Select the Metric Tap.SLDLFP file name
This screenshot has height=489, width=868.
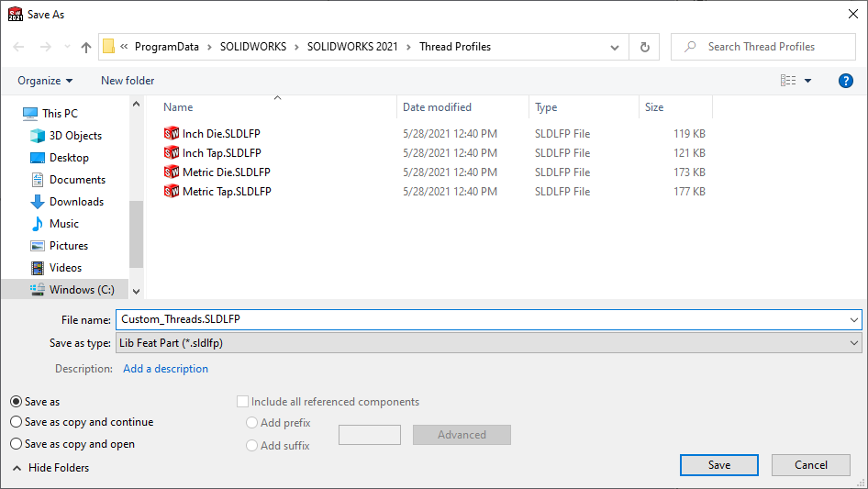[227, 192]
